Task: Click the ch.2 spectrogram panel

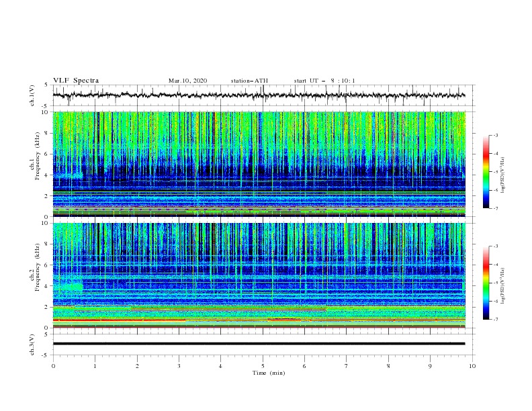Action: coord(259,275)
